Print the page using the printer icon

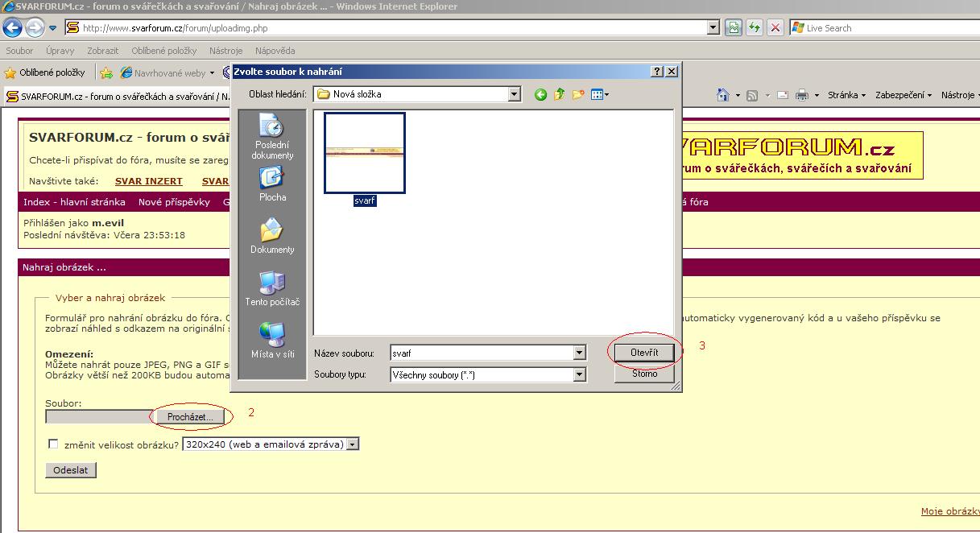tap(802, 95)
